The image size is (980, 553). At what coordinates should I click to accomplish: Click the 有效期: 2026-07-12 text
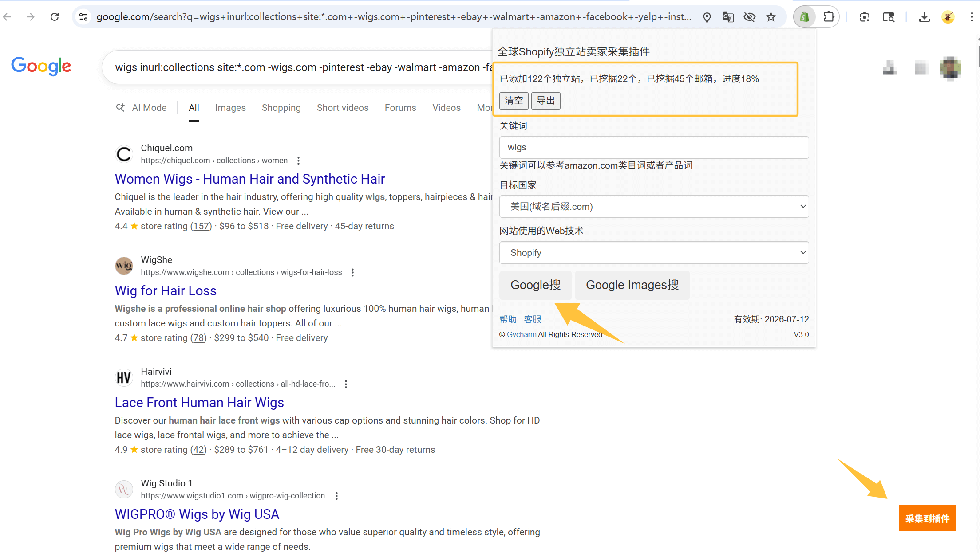(x=771, y=319)
